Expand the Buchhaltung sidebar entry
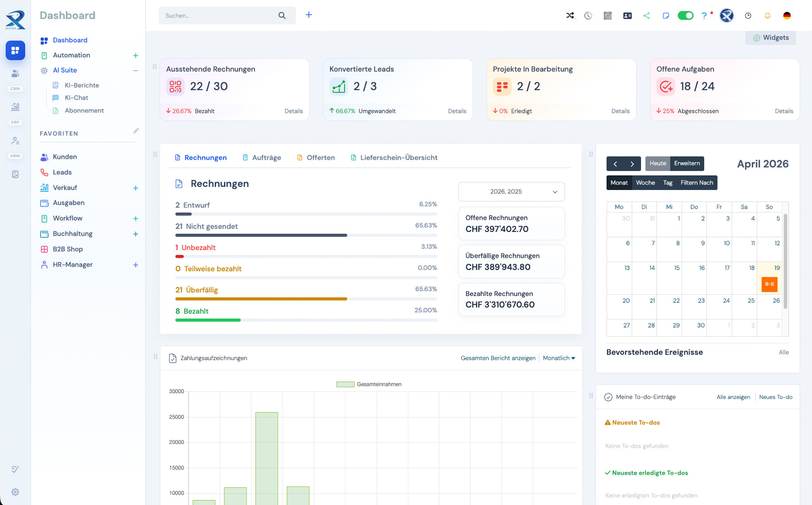 coord(135,234)
